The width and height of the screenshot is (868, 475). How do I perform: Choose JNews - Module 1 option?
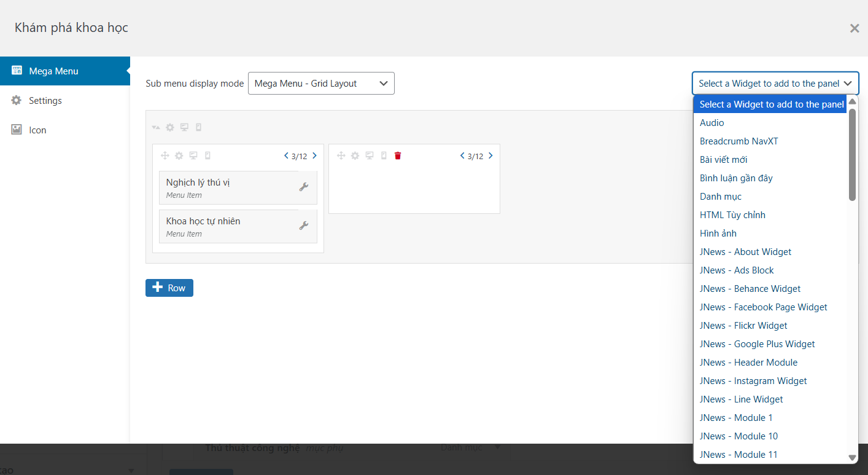(x=770, y=418)
